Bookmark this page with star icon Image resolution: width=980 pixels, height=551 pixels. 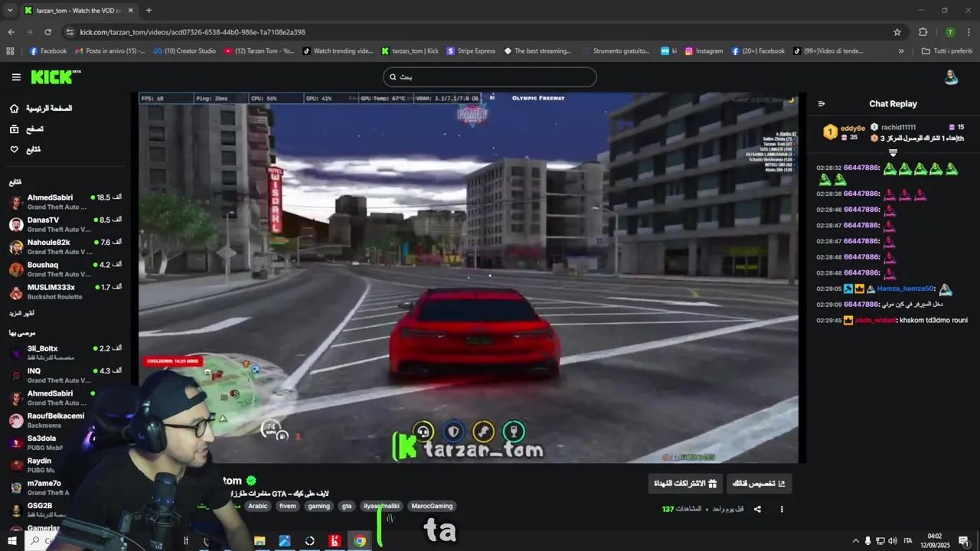tap(897, 32)
